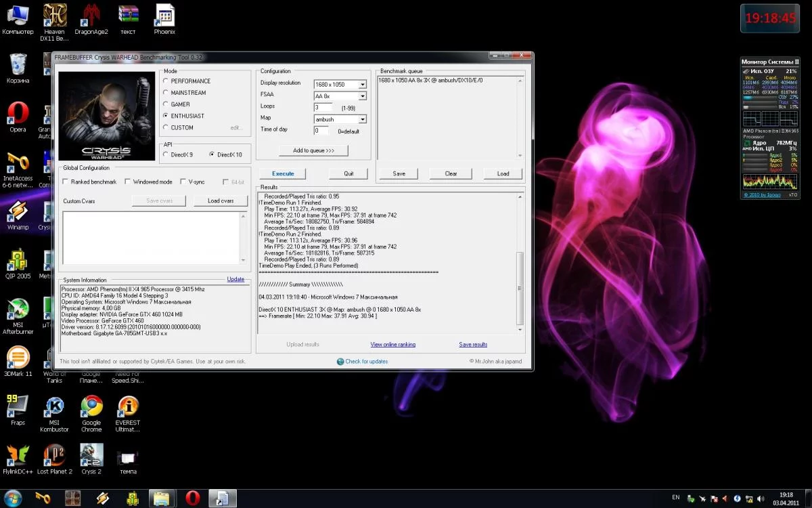
Task: Enable the Windowed mode checkbox
Action: pos(127,182)
